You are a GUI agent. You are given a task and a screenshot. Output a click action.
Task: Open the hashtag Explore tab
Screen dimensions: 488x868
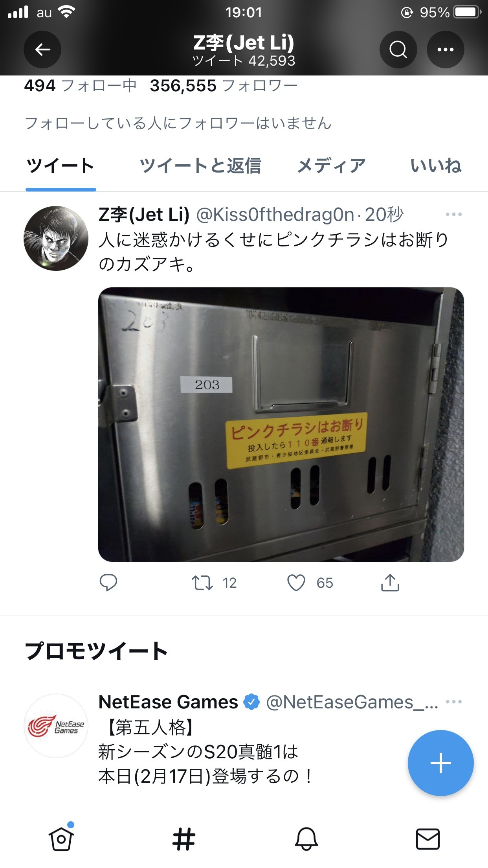pos(183,839)
